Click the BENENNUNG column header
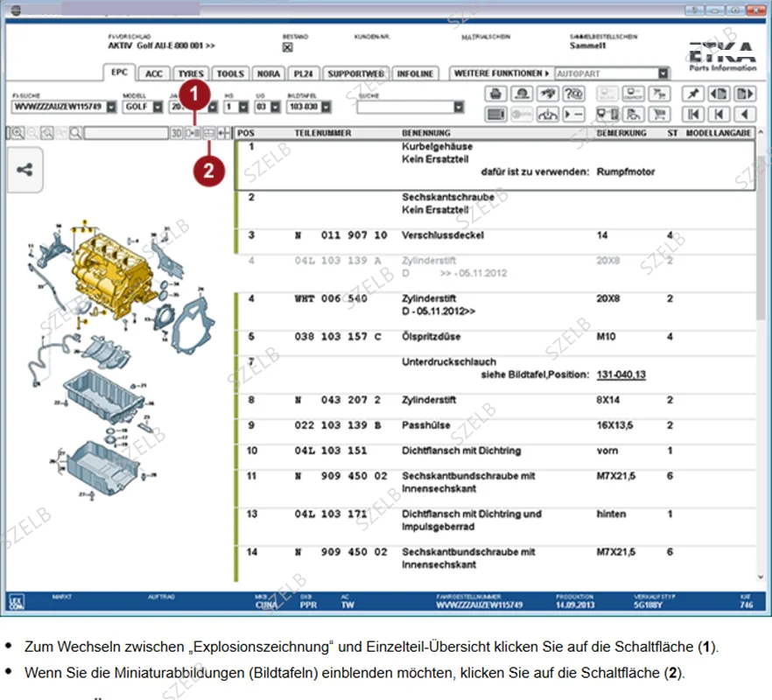Image resolution: width=772 pixels, height=700 pixels. (426, 133)
